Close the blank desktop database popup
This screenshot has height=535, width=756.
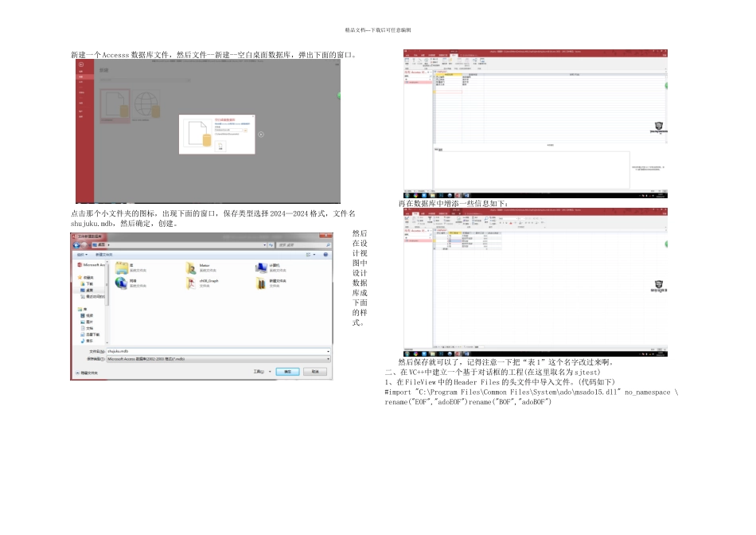[x=252, y=116]
